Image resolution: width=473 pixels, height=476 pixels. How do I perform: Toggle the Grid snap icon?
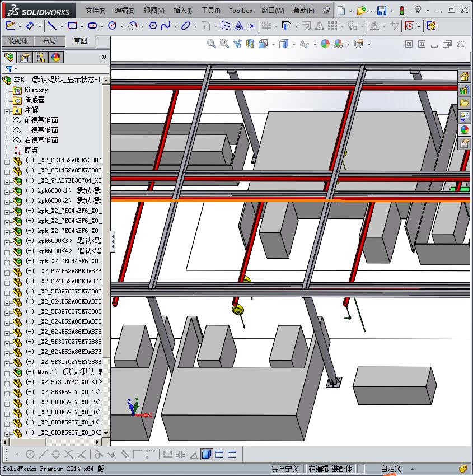[x=181, y=454]
